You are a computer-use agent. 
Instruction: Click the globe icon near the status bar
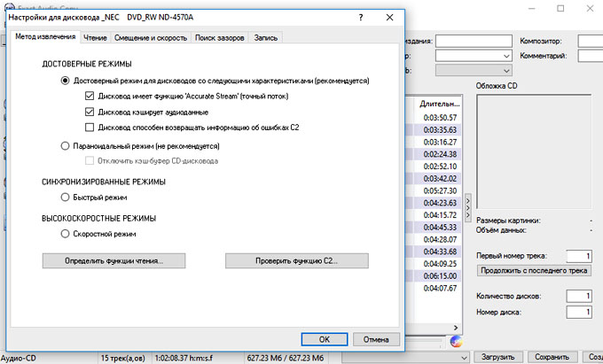[458, 341]
